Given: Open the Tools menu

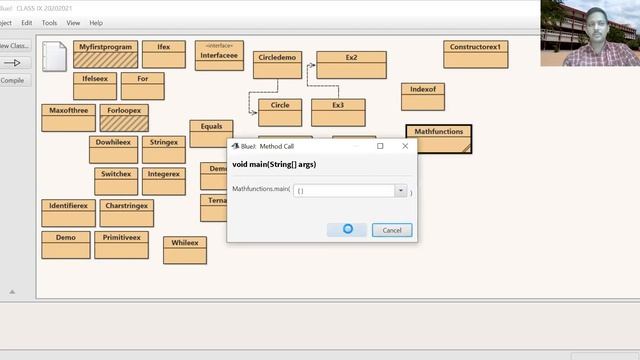Looking at the screenshot, I should point(49,23).
